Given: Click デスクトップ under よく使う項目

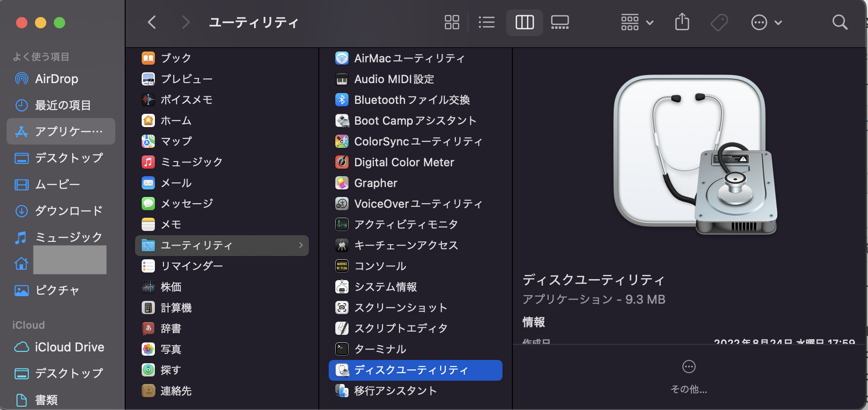Looking at the screenshot, I should tap(61, 158).
